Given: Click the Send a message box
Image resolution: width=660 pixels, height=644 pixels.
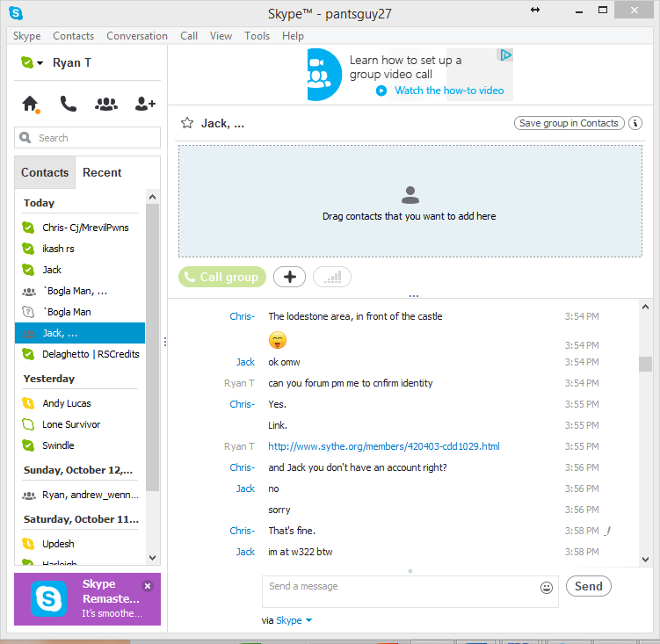Looking at the screenshot, I should (410, 591).
